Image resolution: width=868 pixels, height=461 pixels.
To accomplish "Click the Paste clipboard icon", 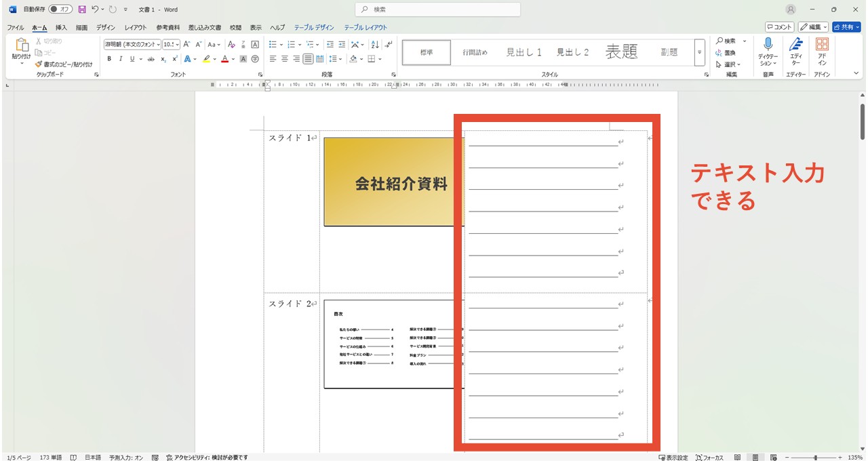I will pos(21,45).
